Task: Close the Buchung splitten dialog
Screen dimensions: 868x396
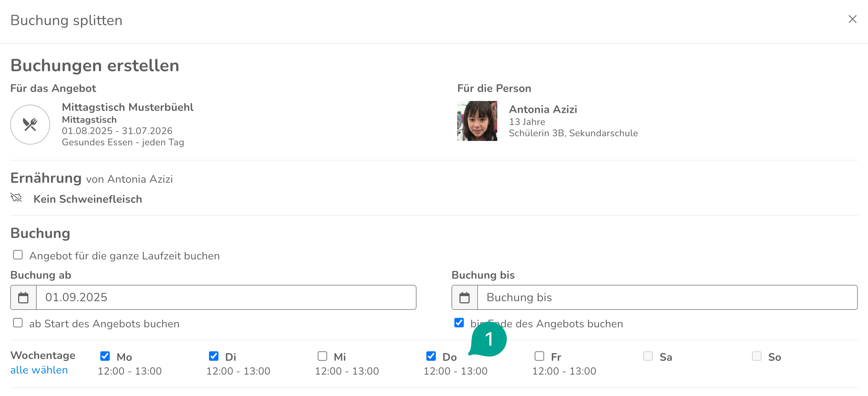Action: point(852,19)
